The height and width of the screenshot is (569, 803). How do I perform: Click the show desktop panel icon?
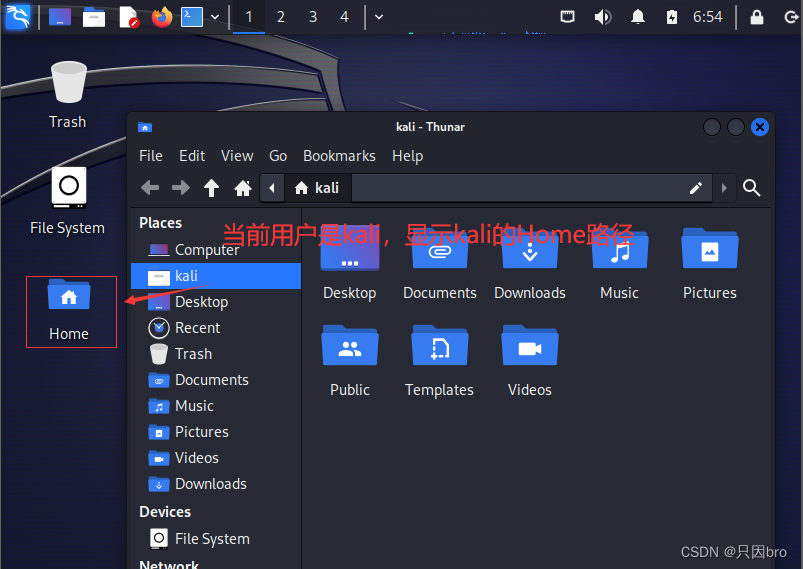60,17
